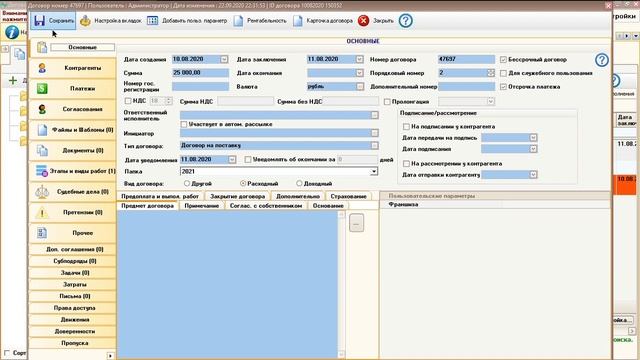Screen dimensions: 640x360
Task: Open Соглас. с собственником tab
Action: (266, 206)
